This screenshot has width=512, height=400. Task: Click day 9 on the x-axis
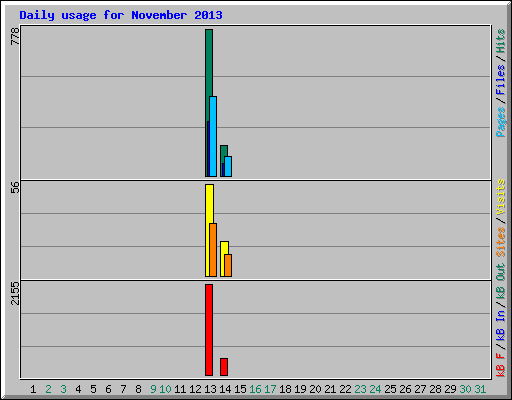tap(153, 389)
